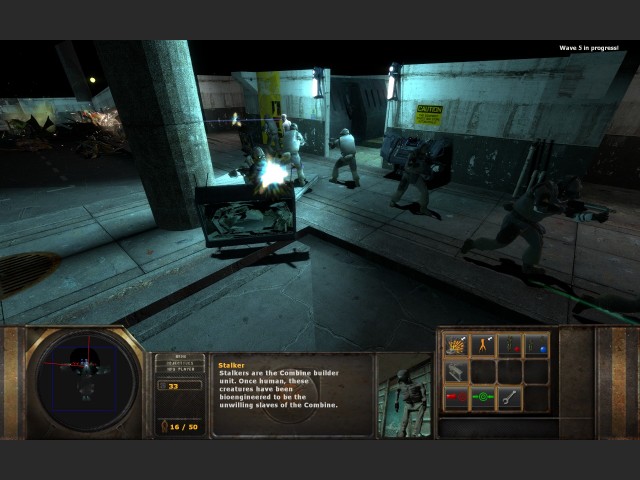Click the open metal crate of debris

click(246, 215)
